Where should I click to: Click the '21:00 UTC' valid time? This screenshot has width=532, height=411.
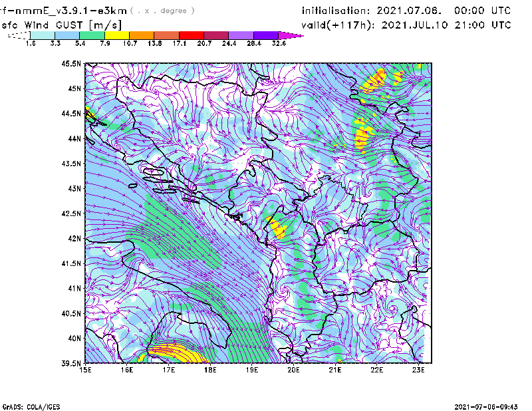pos(483,25)
